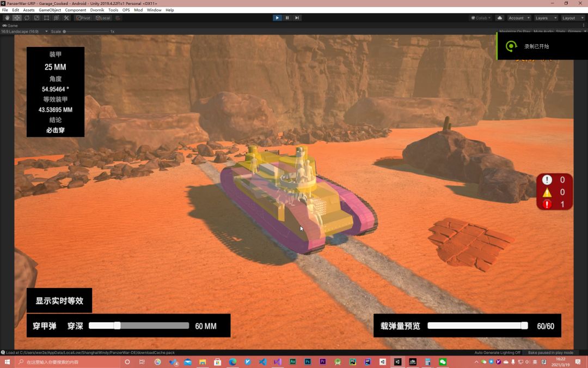Click the cloud services icon
The width and height of the screenshot is (588, 368).
tap(500, 18)
